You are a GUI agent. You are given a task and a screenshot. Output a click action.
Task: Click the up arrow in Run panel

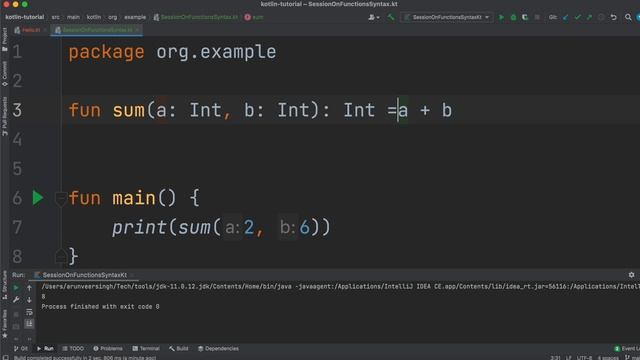click(x=29, y=288)
